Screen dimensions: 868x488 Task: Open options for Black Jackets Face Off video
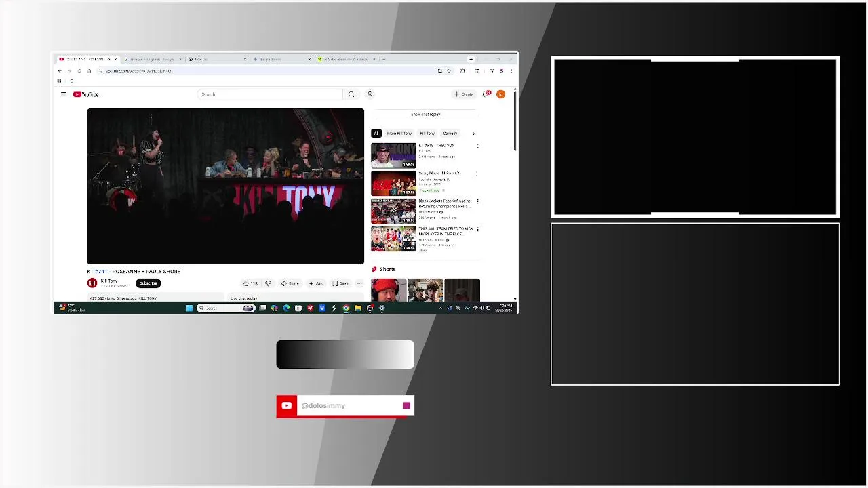coord(477,201)
